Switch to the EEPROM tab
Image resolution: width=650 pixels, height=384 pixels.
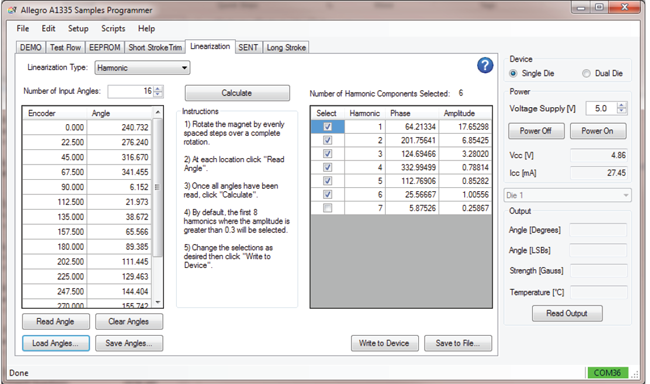(104, 48)
